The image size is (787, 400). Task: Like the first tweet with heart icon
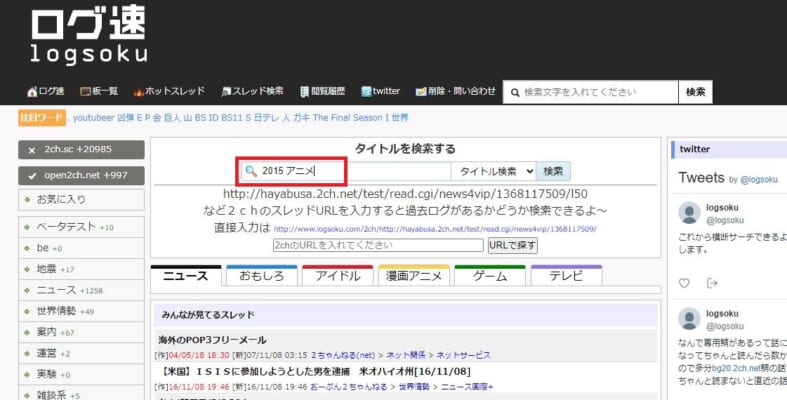click(x=684, y=284)
